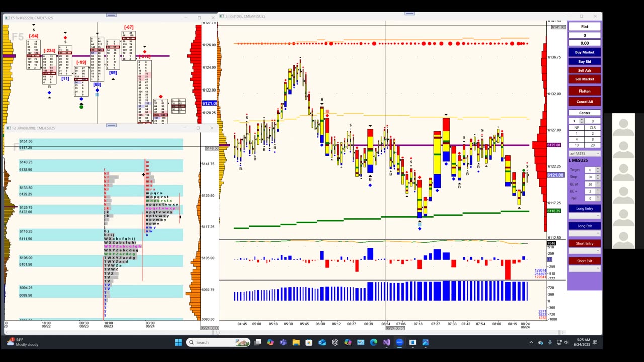644x362 pixels.
Task: Click the Sell Market button
Action: (585, 79)
